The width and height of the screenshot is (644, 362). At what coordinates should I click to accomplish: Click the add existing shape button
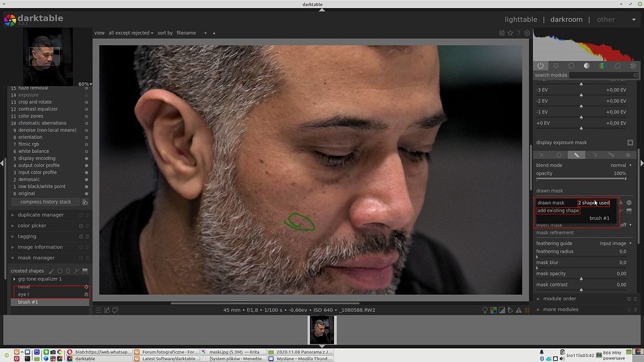coord(558,211)
